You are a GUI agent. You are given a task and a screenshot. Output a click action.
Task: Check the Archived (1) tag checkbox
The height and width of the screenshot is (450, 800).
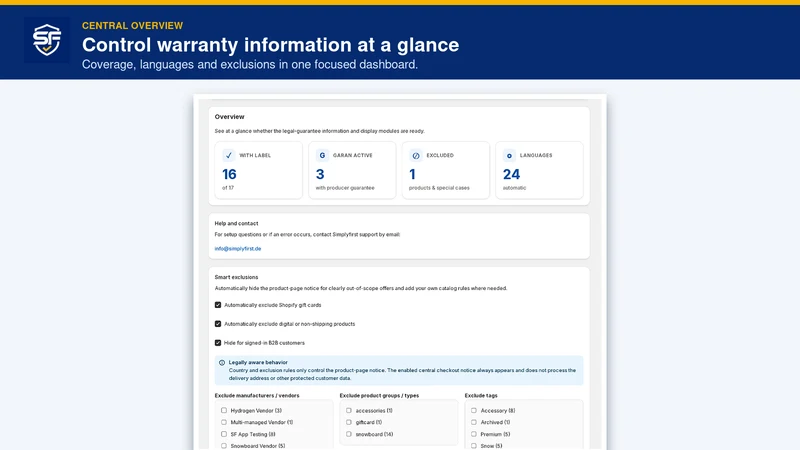tap(474, 422)
